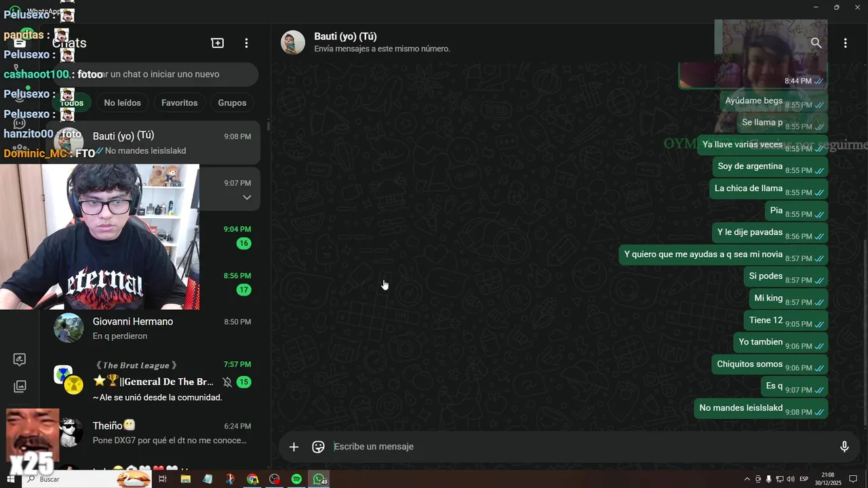Open File Explorer from the taskbar

tap(185, 479)
